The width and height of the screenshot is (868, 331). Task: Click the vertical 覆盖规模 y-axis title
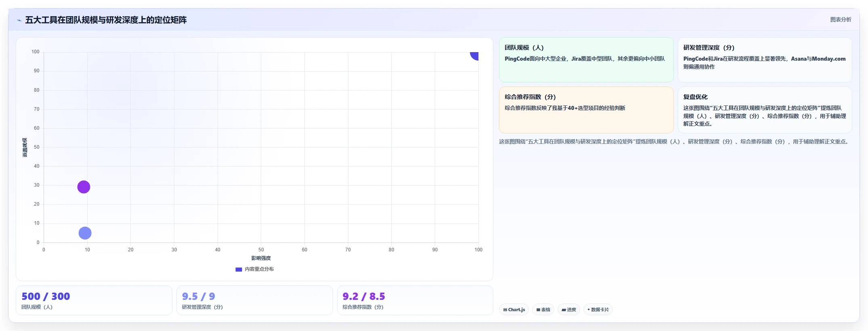click(x=25, y=147)
